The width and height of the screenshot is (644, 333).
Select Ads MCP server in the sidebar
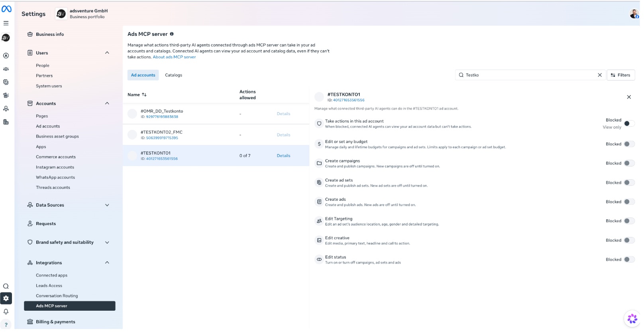[x=70, y=306]
